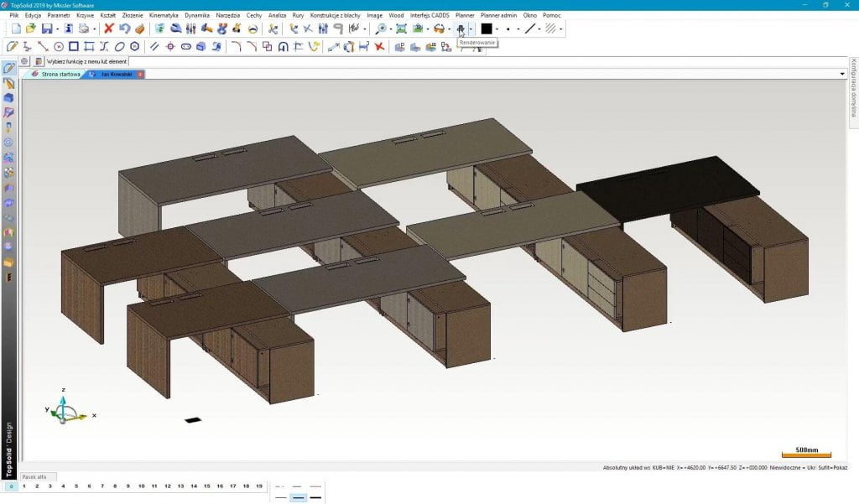Create a new document

pyautogui.click(x=17, y=29)
